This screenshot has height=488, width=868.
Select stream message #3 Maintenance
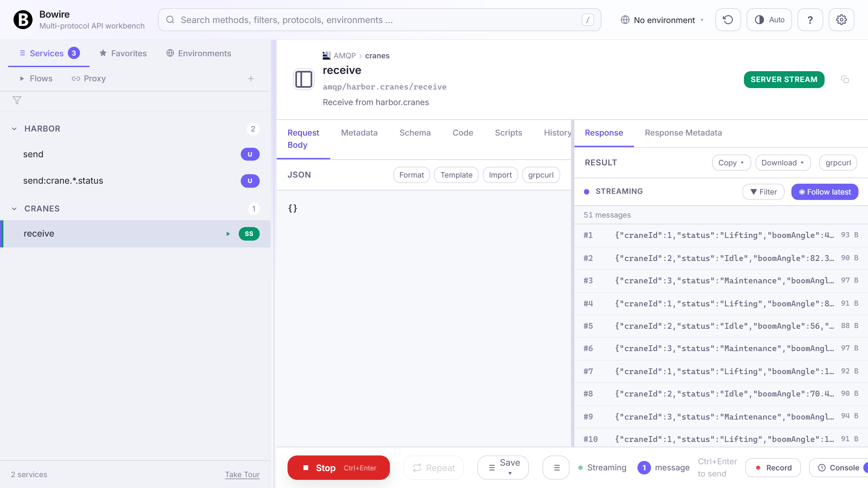pos(721,281)
